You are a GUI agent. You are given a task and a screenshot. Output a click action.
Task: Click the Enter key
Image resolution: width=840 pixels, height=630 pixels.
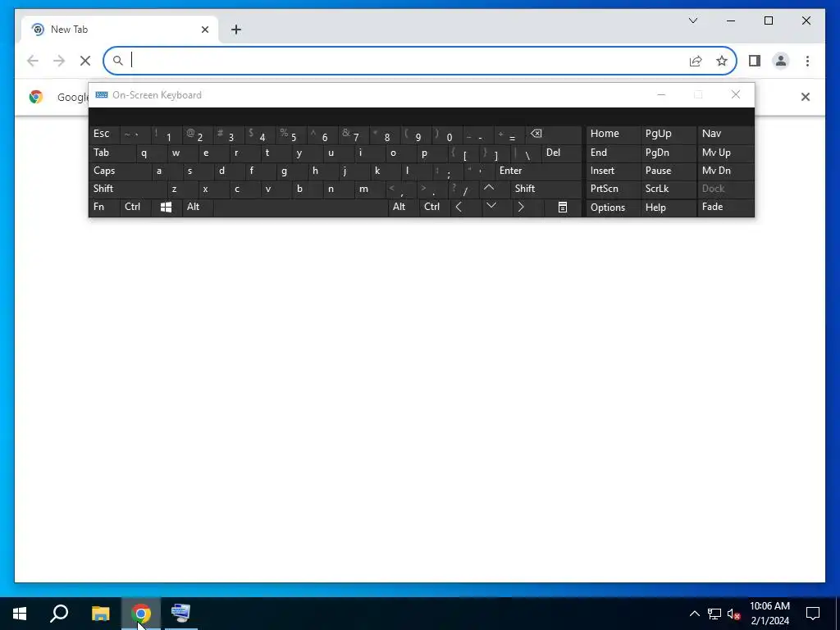pos(538,171)
